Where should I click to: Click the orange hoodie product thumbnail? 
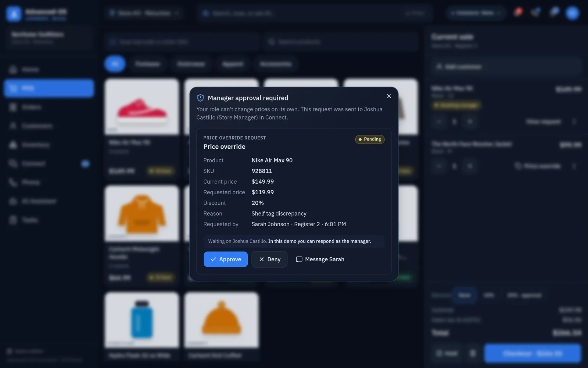point(142,214)
